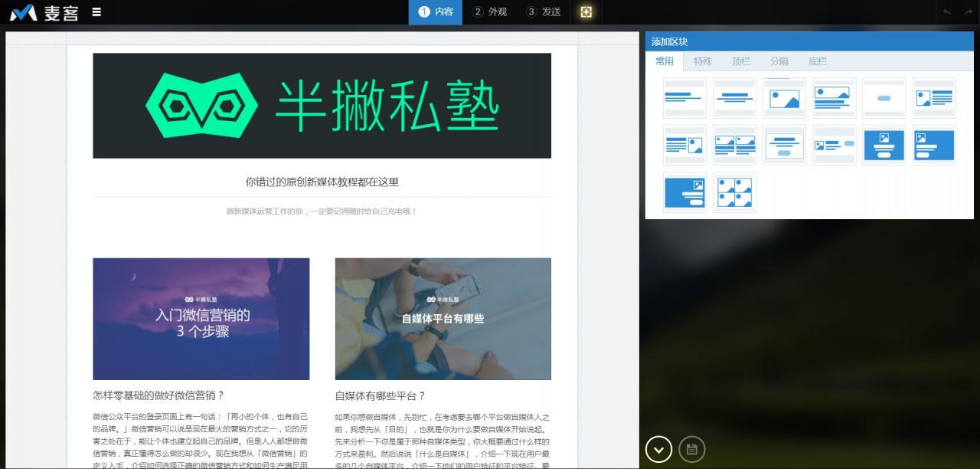Open the hamburger menu beside the 麦客 logo
980x469 pixels.
coord(96,12)
